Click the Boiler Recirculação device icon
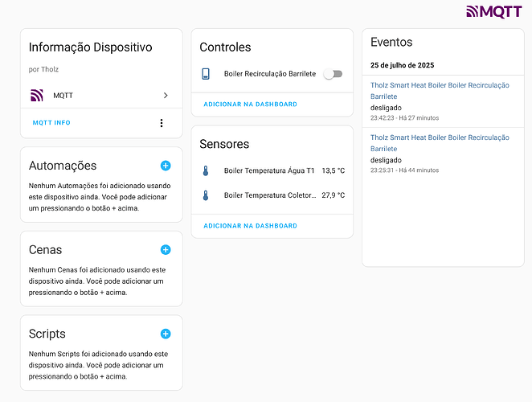 206,74
